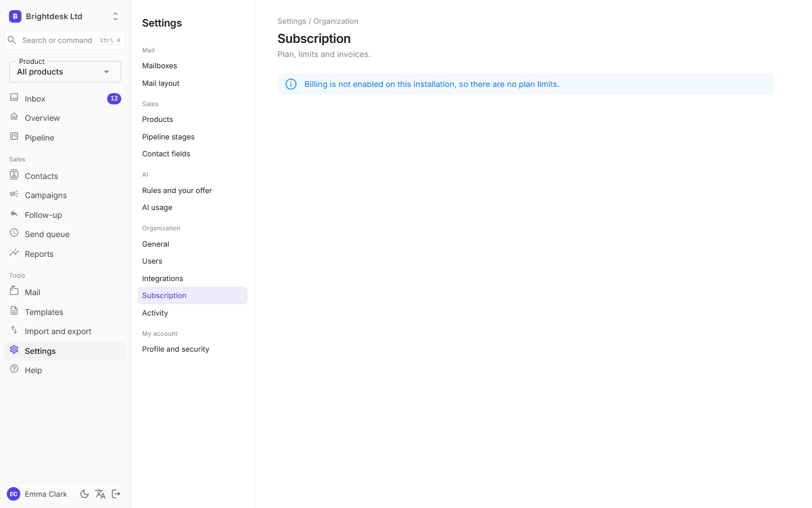Click the Mail folder icon under Tools
Image resolution: width=812 pixels, height=508 pixels.
(14, 291)
